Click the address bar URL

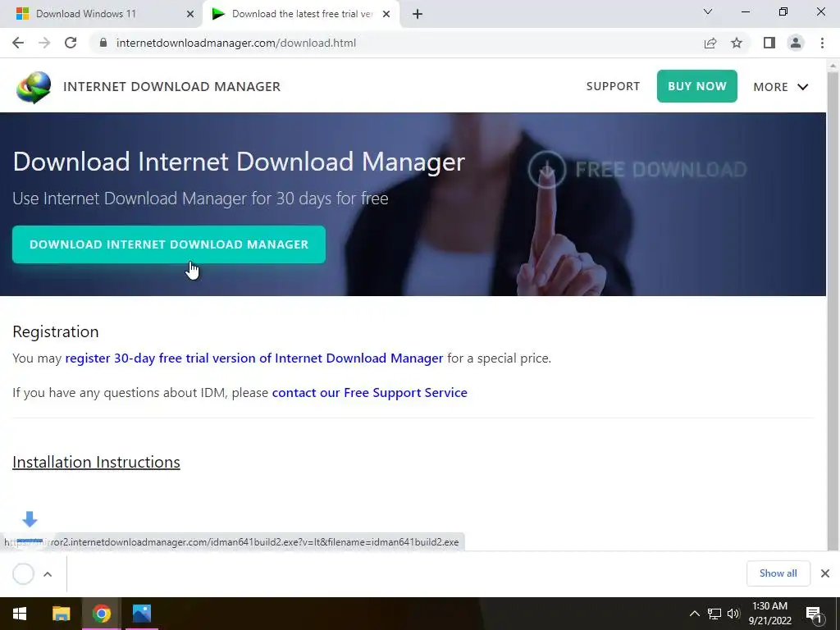(x=235, y=43)
